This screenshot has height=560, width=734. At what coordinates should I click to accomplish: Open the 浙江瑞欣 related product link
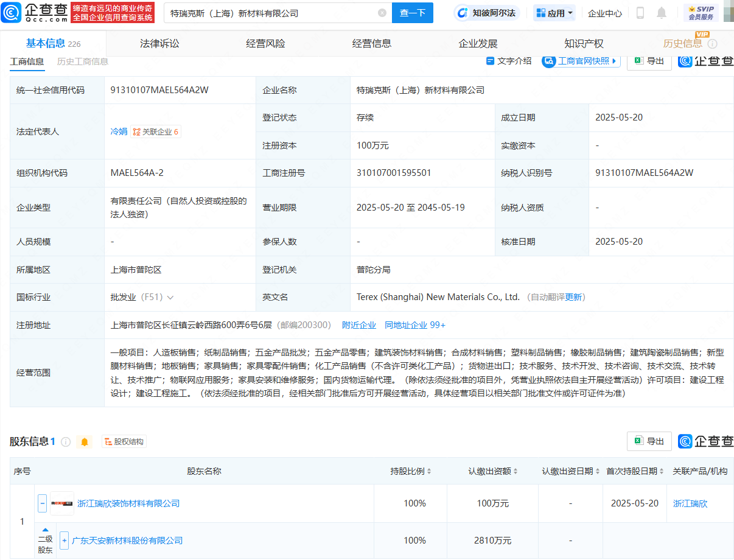pyautogui.click(x=690, y=503)
